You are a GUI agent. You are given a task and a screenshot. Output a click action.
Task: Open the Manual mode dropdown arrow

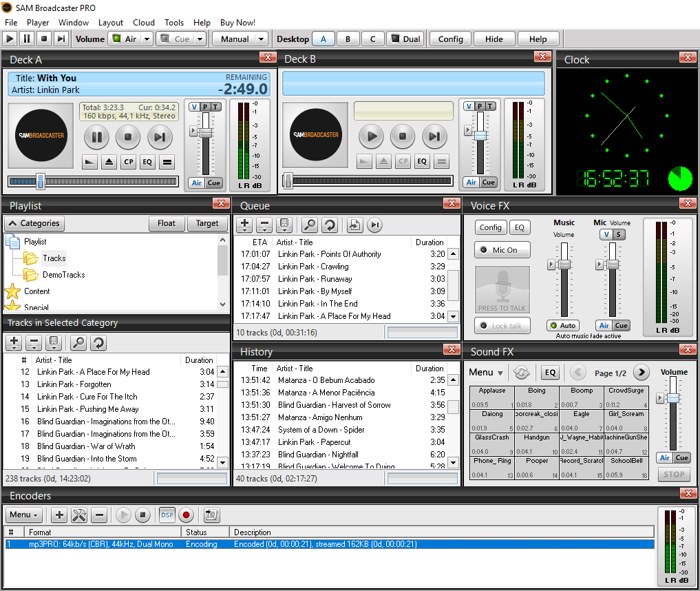click(x=261, y=39)
